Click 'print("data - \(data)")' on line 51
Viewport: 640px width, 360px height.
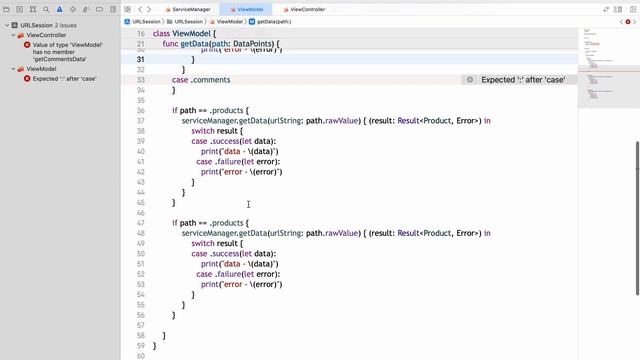pyautogui.click(x=240, y=264)
